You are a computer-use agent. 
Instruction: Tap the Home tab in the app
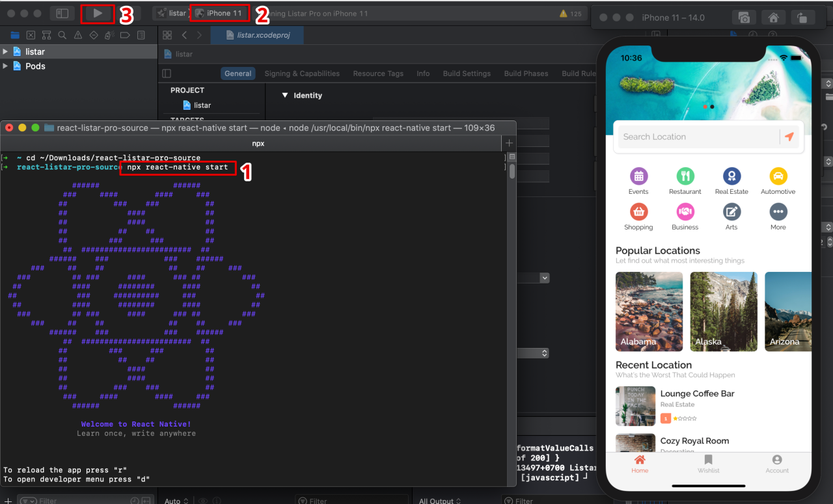click(640, 464)
